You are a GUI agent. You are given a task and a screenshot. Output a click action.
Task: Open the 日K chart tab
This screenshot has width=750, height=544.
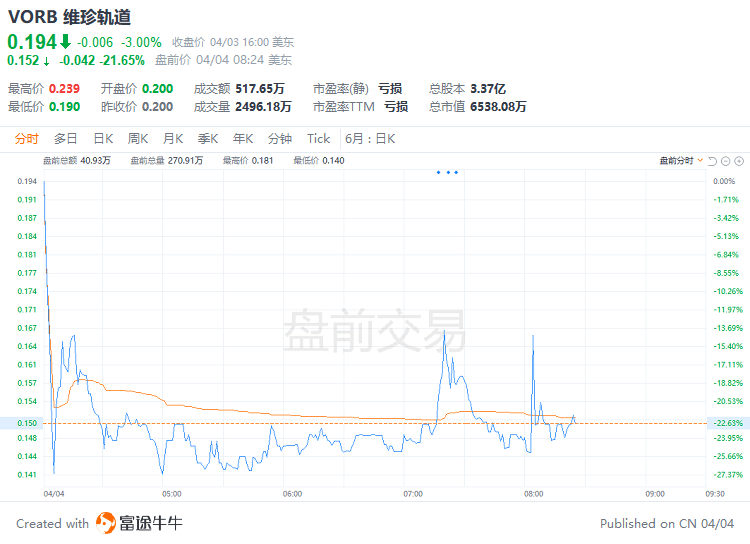pyautogui.click(x=103, y=139)
